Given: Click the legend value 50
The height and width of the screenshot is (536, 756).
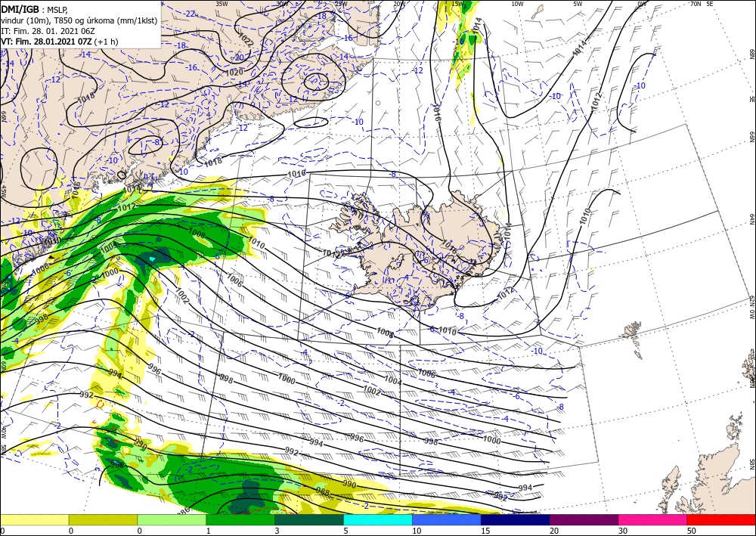Looking at the screenshot, I should point(692,531).
